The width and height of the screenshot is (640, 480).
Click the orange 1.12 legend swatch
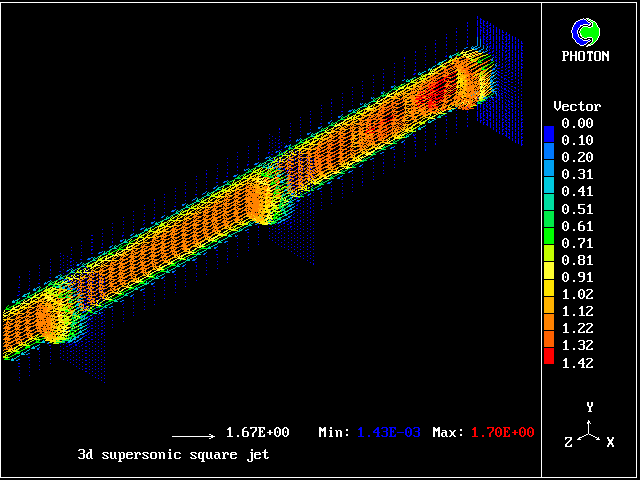[x=548, y=318]
